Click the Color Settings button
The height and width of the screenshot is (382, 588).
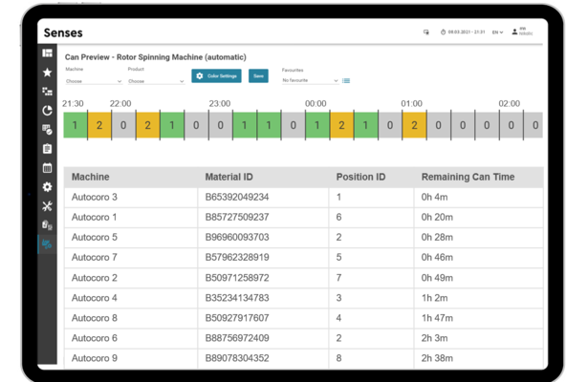pos(216,75)
